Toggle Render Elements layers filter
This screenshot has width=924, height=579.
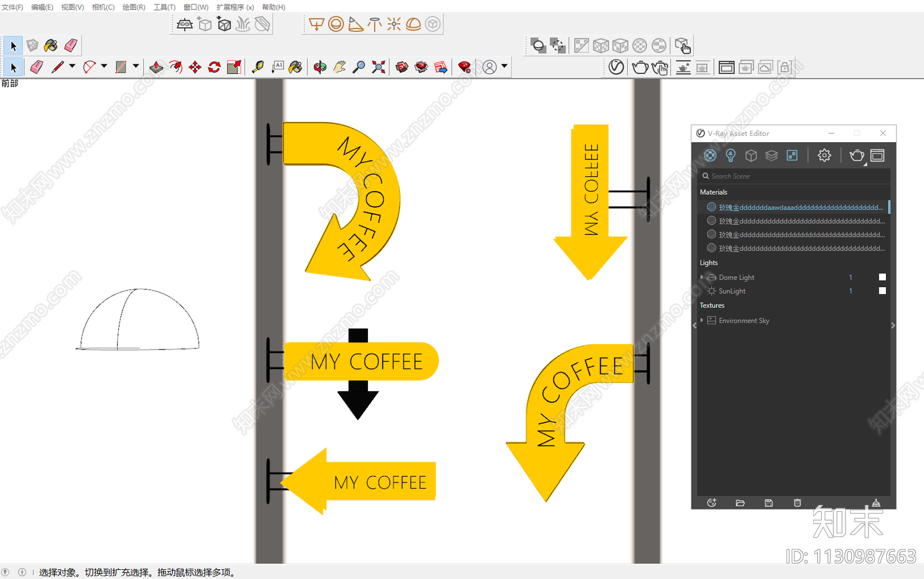click(x=772, y=155)
